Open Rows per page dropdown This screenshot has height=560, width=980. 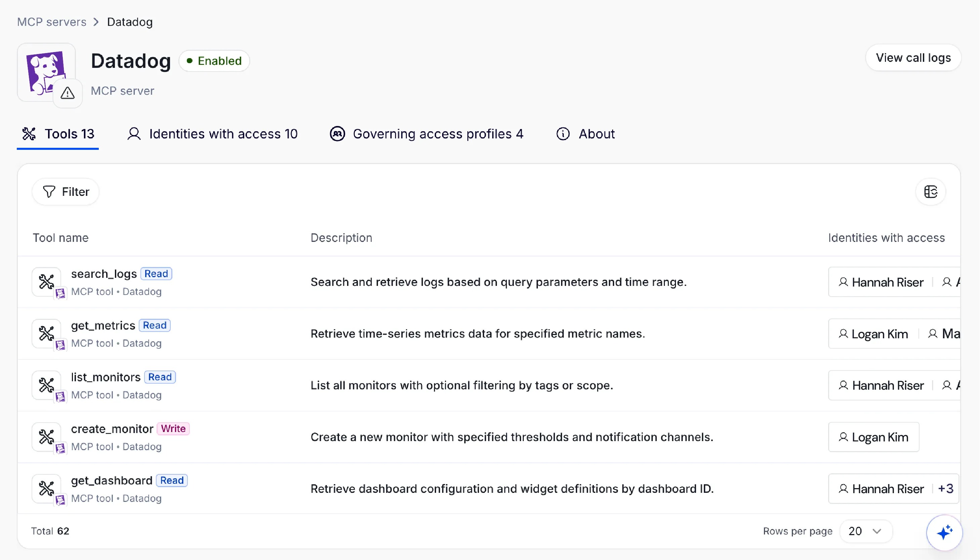click(865, 531)
